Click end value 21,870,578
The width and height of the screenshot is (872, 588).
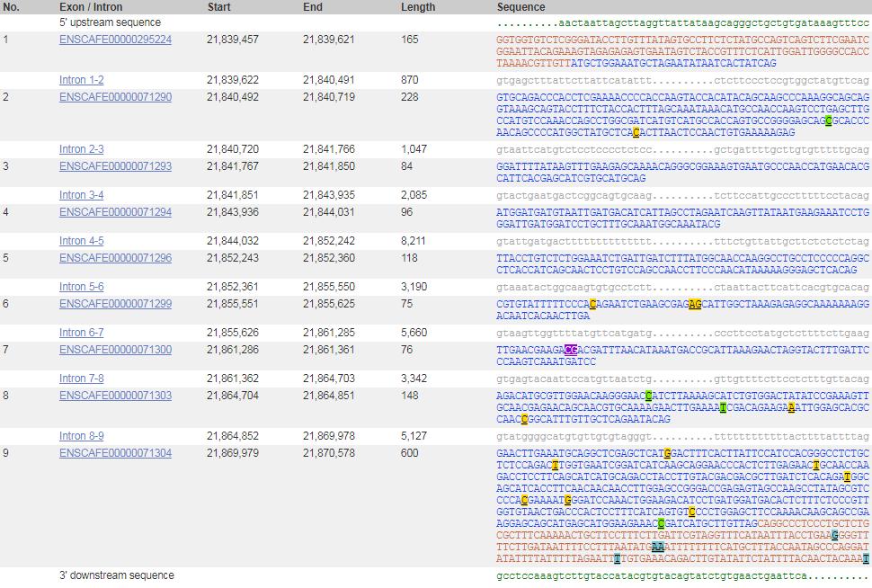(329, 453)
